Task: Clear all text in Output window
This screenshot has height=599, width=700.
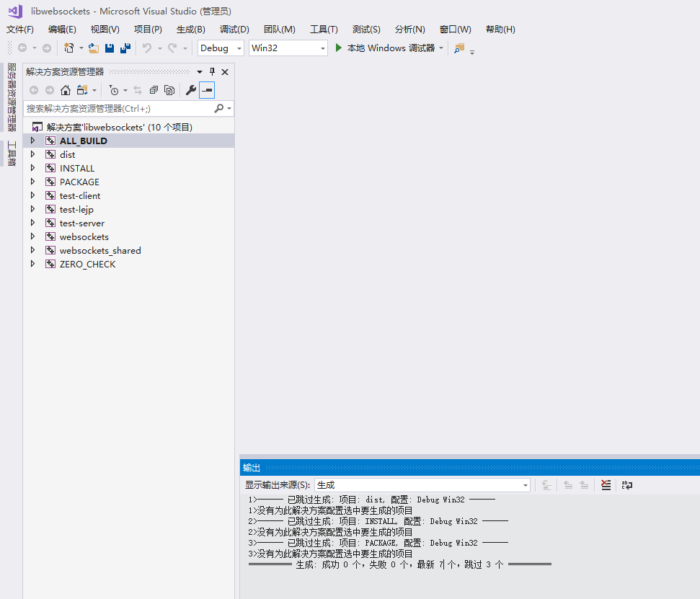Action: (x=606, y=485)
